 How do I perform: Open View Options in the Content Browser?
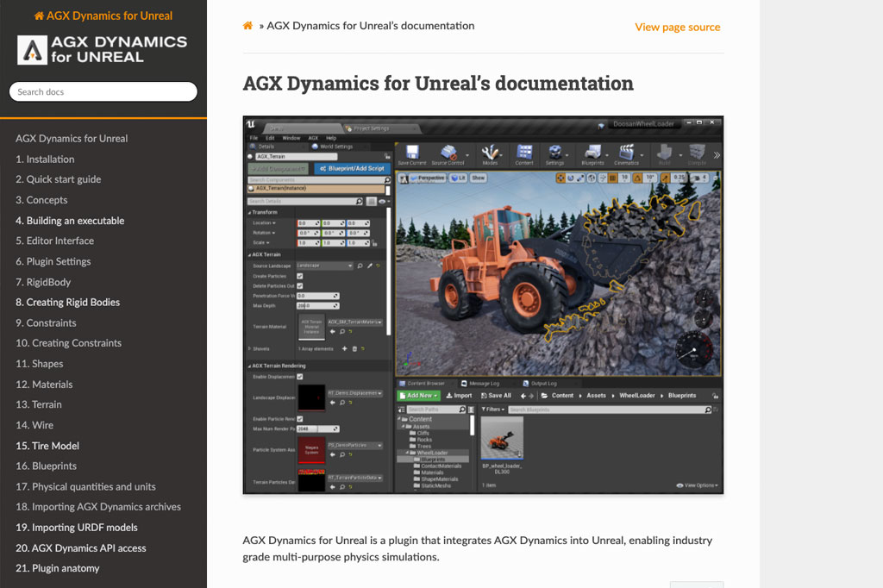(x=697, y=485)
